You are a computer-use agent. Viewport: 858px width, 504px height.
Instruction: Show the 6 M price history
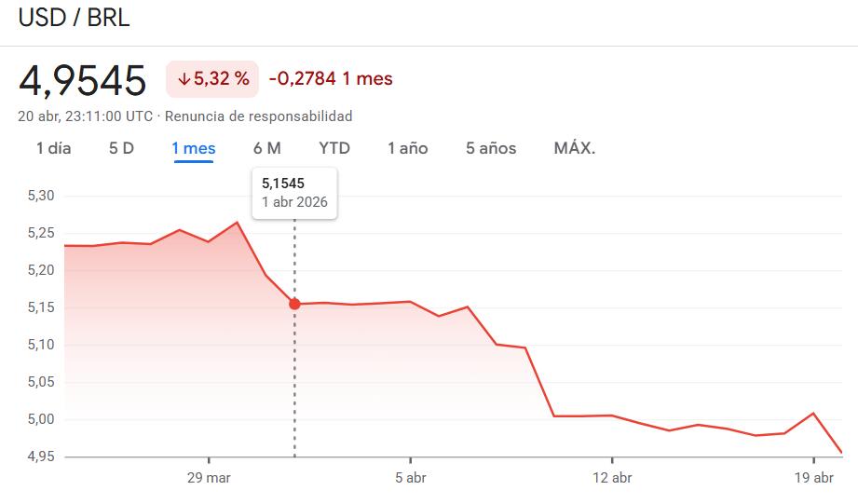[x=266, y=148]
